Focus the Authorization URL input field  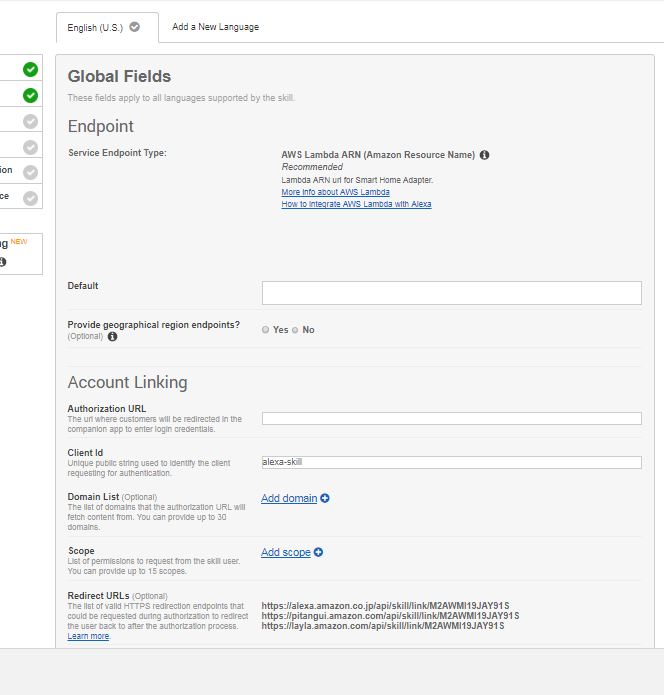(451, 418)
